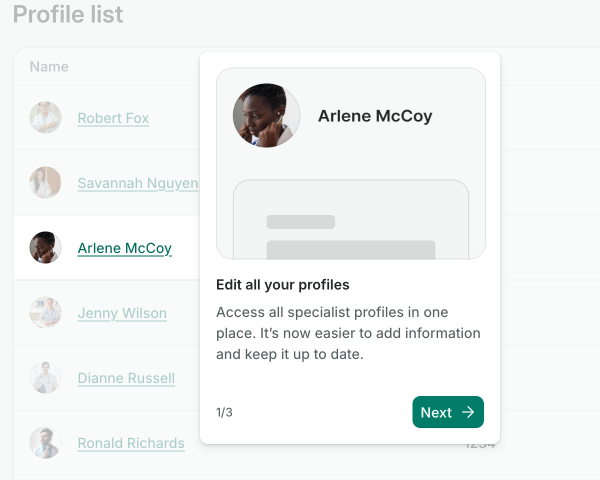This screenshot has width=600, height=480.
Task: Click Ronald Richards' avatar photo
Action: [45, 443]
